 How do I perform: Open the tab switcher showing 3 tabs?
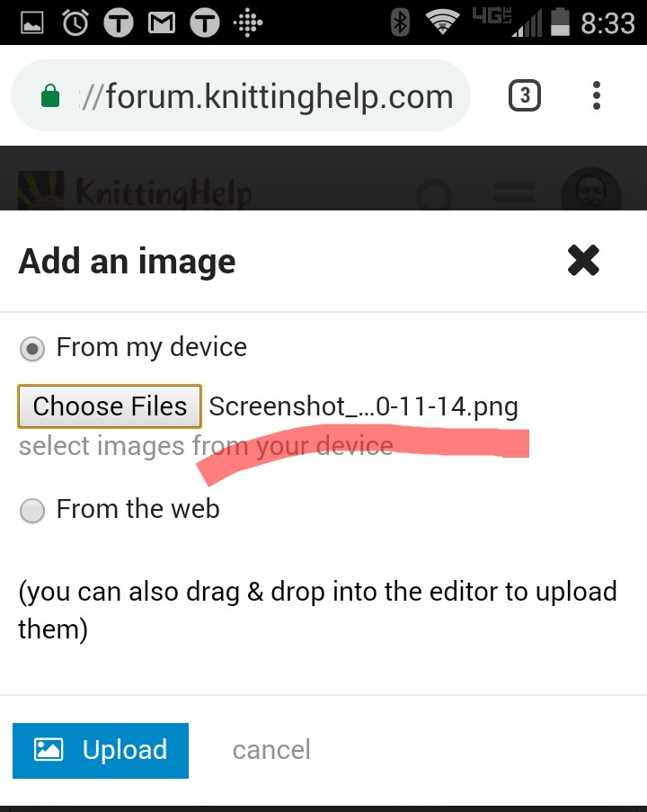tap(524, 95)
